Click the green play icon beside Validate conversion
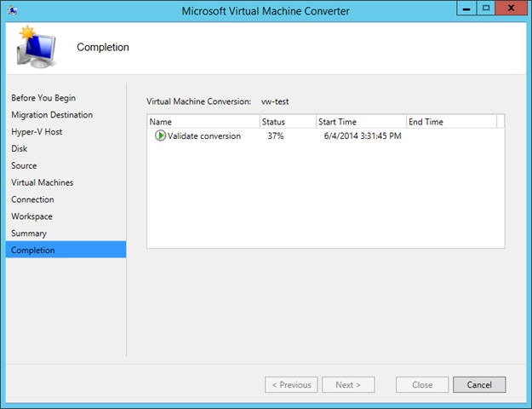This screenshot has height=409, width=532. 161,135
